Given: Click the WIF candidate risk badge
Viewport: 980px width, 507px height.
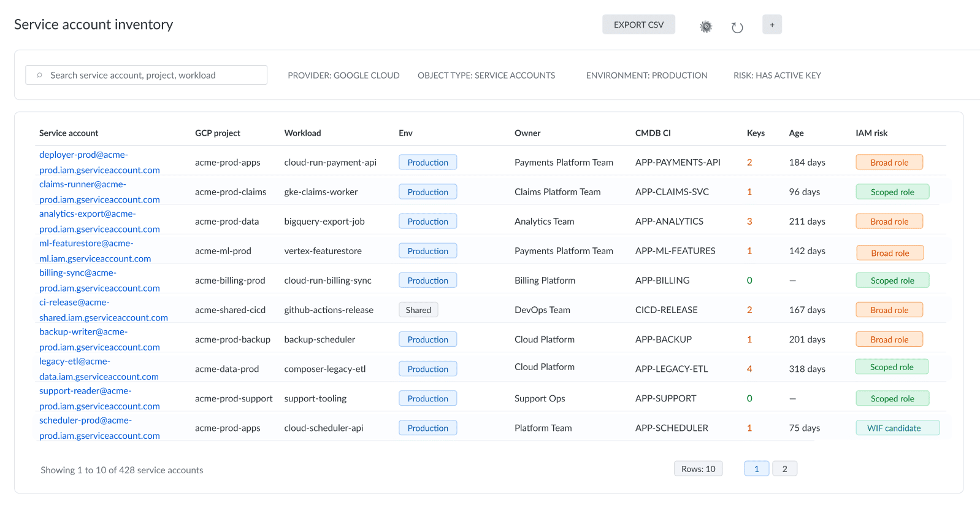Looking at the screenshot, I should click(897, 428).
